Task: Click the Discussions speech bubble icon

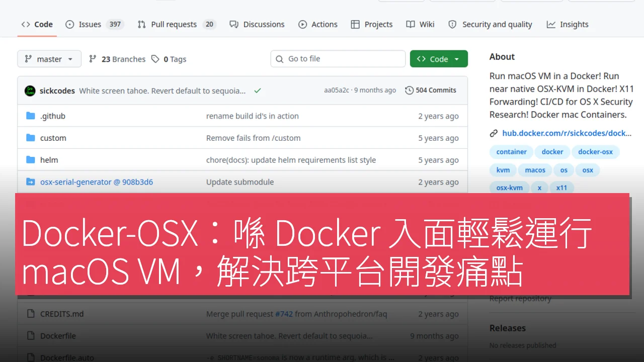Action: point(233,24)
